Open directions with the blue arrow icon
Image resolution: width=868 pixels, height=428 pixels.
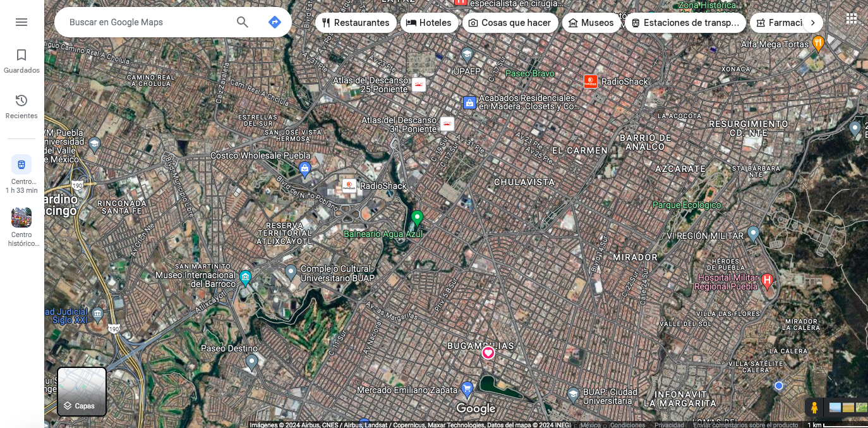[x=275, y=22]
